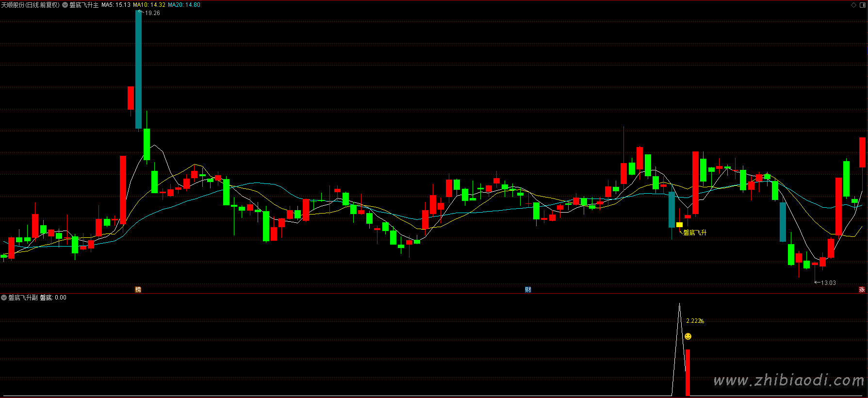The height and width of the screenshot is (398, 868).
Task: Click the 天顺股份 (日线 前复权) chart title
Action: tap(30, 5)
